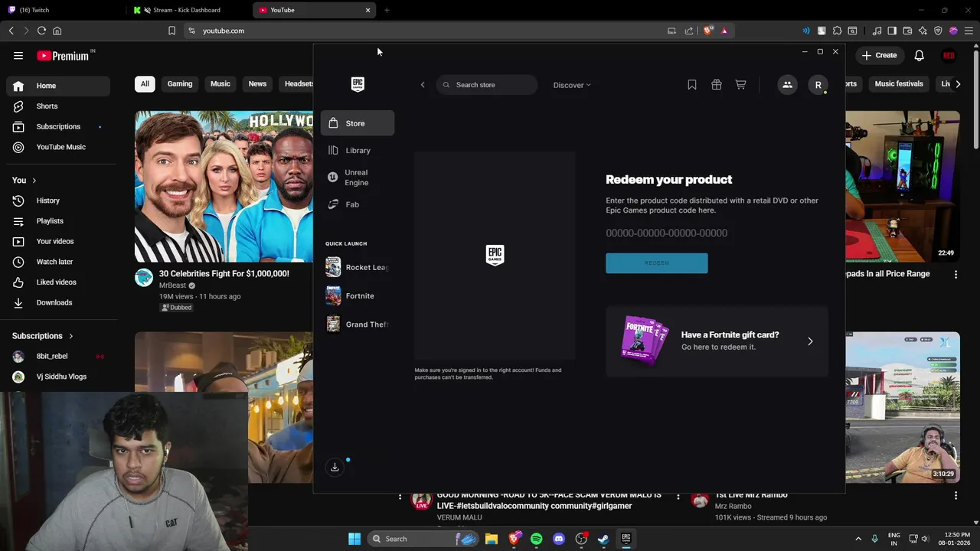Click the YouTube Premium logo

64,56
